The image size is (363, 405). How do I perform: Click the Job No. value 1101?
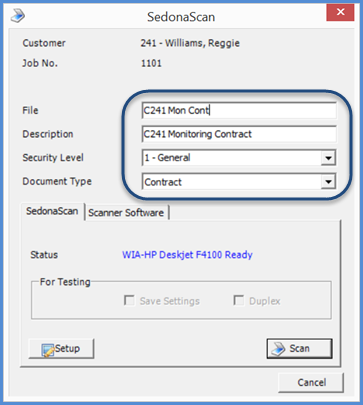[151, 63]
